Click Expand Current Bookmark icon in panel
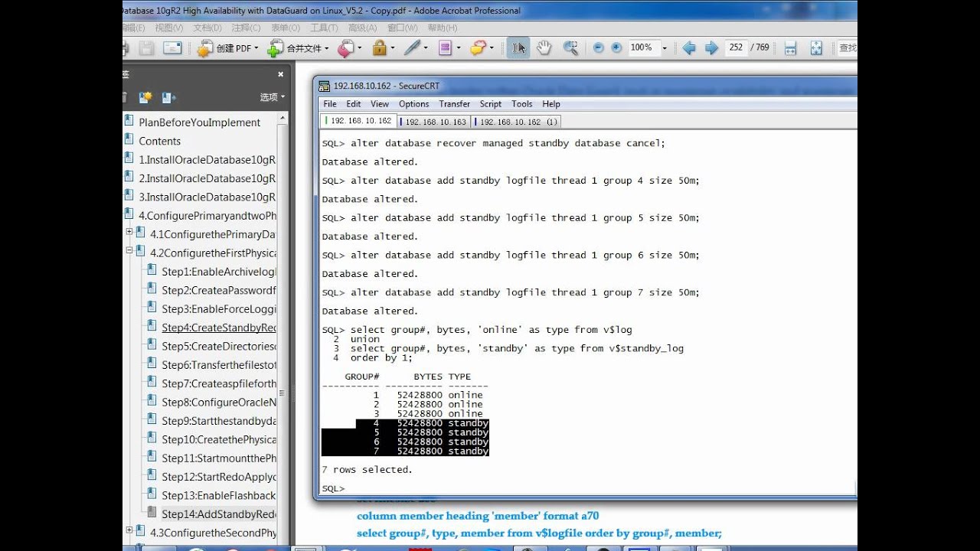This screenshot has height=551, width=980. coord(168,97)
